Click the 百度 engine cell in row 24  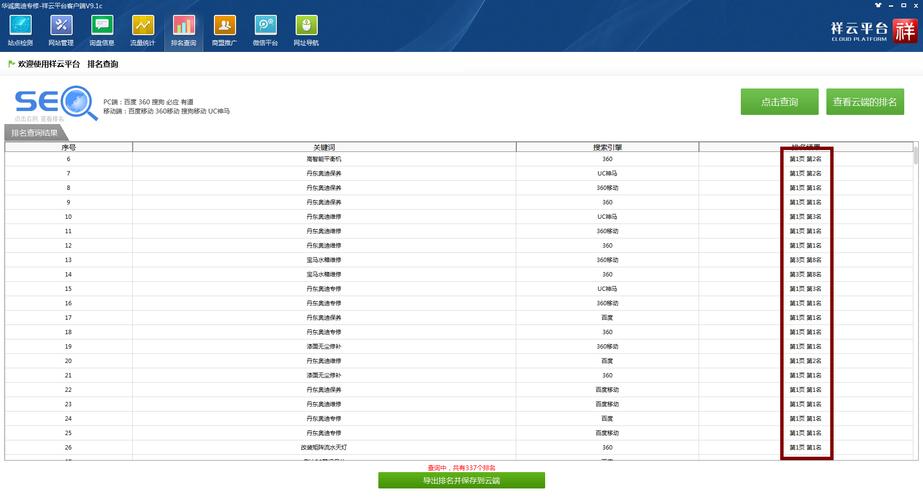(607, 419)
